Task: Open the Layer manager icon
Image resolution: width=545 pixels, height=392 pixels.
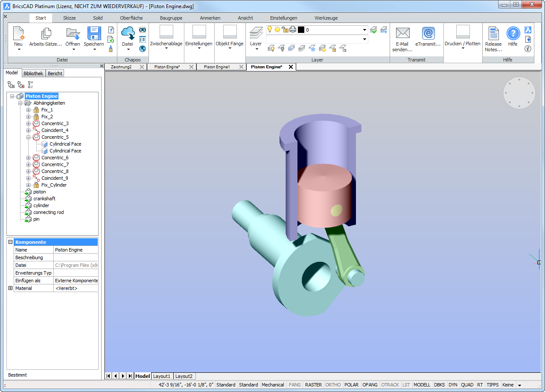Action: pyautogui.click(x=256, y=33)
